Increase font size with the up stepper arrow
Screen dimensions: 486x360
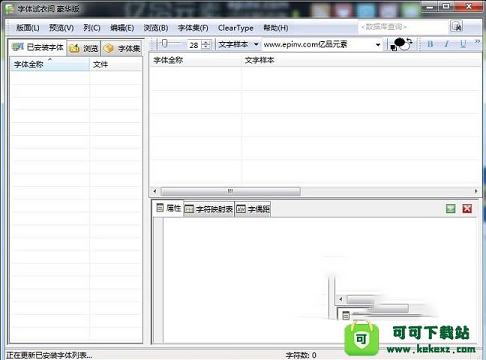click(x=206, y=42)
